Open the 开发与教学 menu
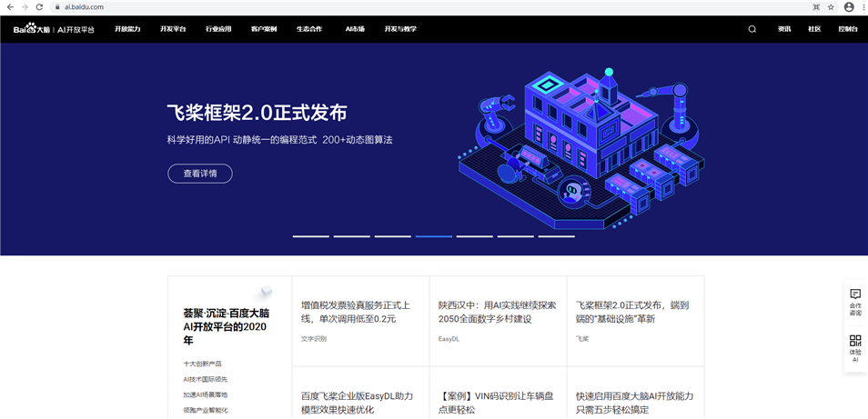Viewport: 868px width, 419px height. coord(400,29)
